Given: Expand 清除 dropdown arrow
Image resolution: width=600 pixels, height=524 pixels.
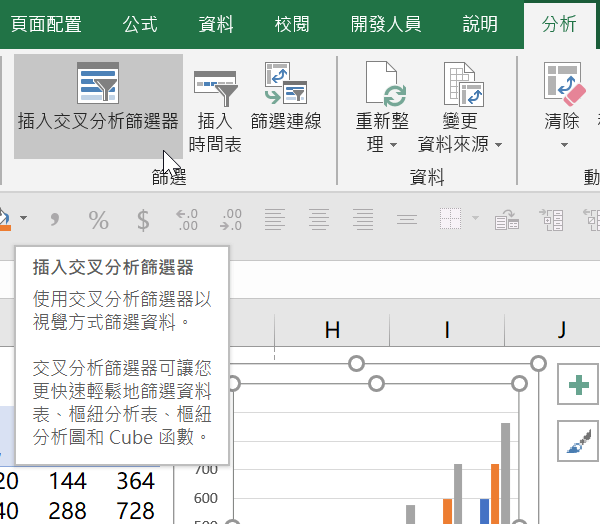Looking at the screenshot, I should [564, 145].
